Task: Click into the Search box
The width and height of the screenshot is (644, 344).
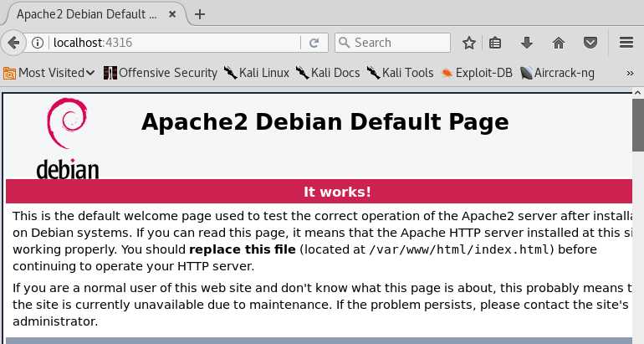Action: coord(392,43)
